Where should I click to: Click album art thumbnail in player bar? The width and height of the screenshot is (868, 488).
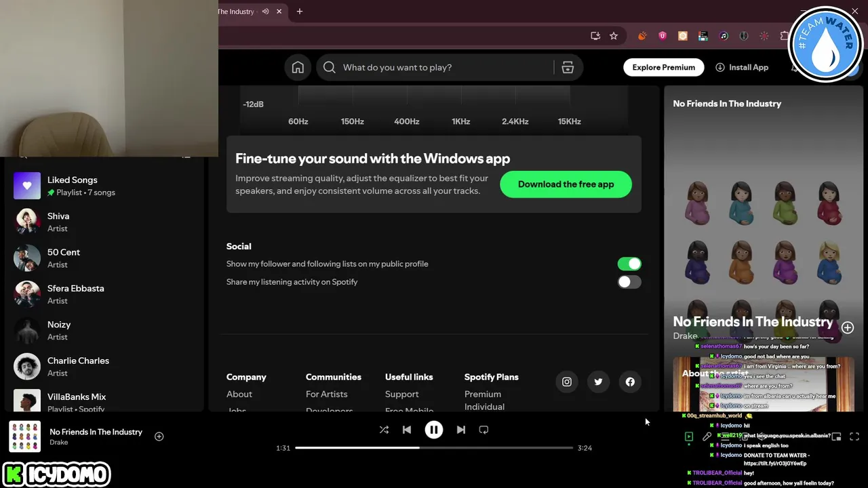[25, 436]
